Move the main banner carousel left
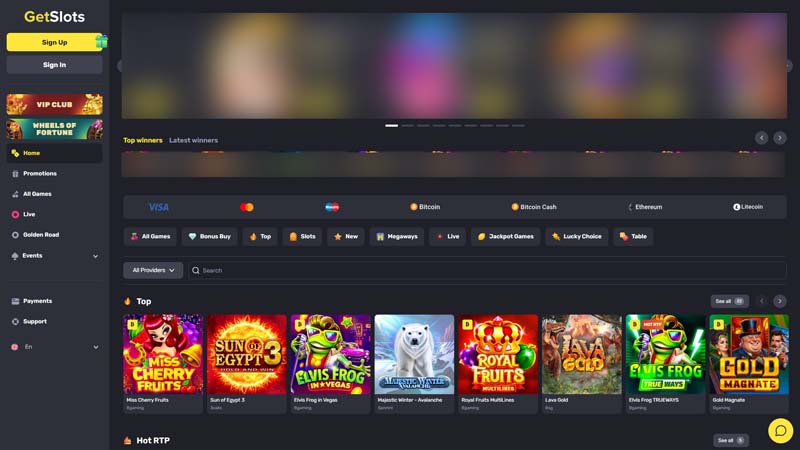 tap(120, 66)
